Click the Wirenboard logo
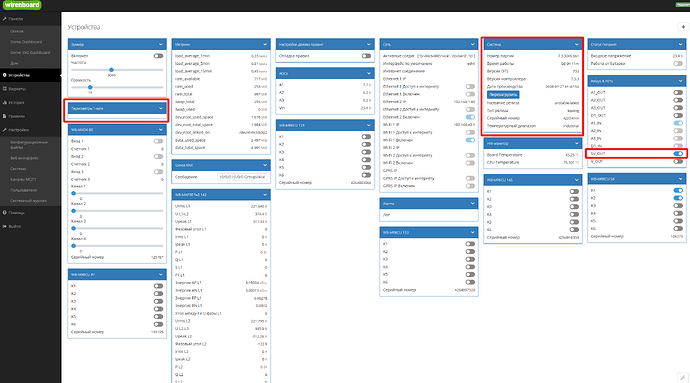Screen dimensions: 690x383 22,5
